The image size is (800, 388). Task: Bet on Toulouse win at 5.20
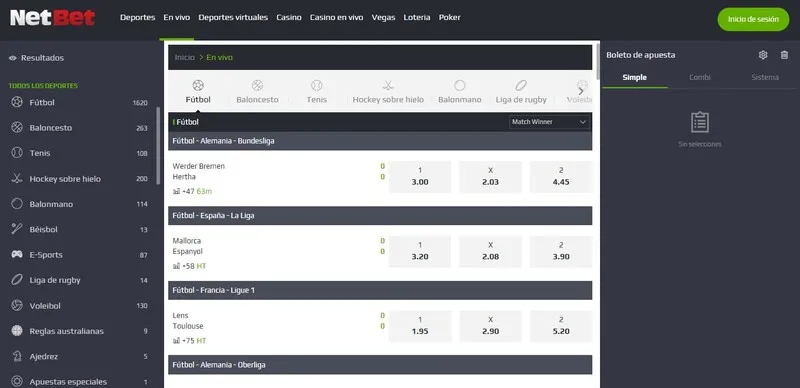tap(561, 326)
